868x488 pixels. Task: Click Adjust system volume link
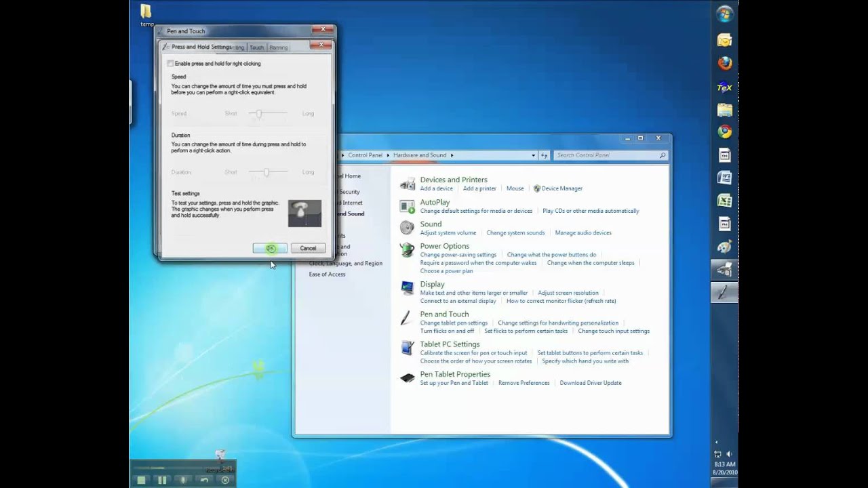(x=448, y=232)
